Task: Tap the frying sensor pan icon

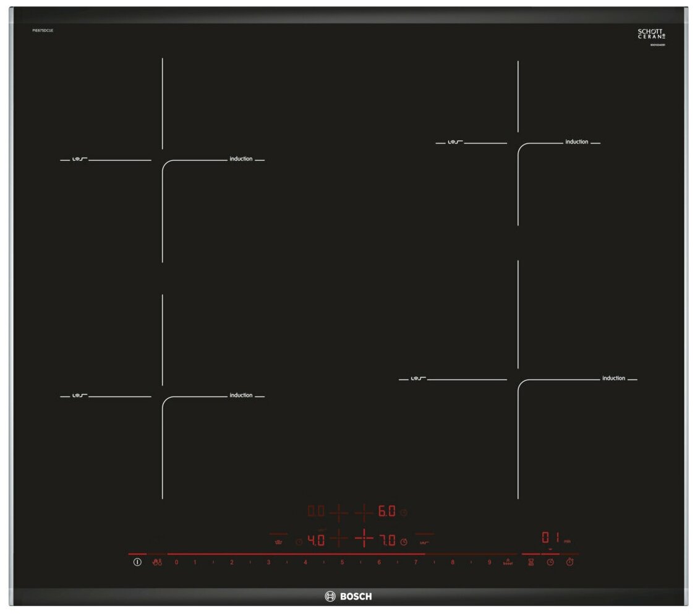Action: click(278, 542)
